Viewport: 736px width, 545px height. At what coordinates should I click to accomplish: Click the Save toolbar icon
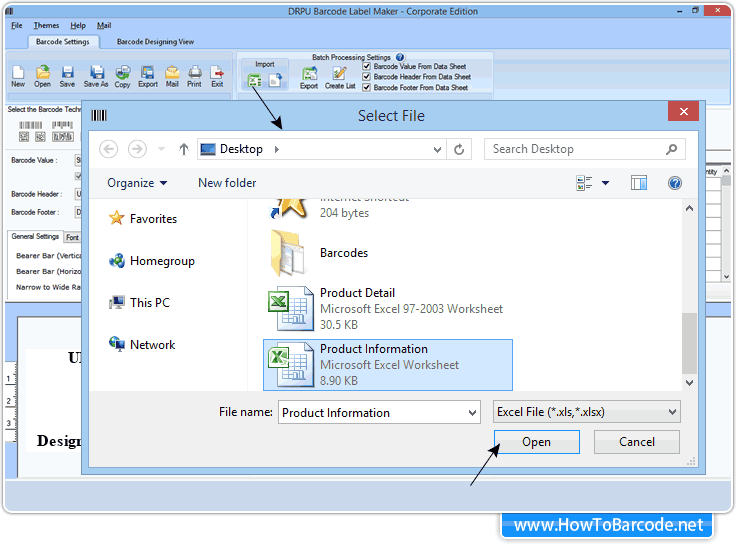click(67, 77)
